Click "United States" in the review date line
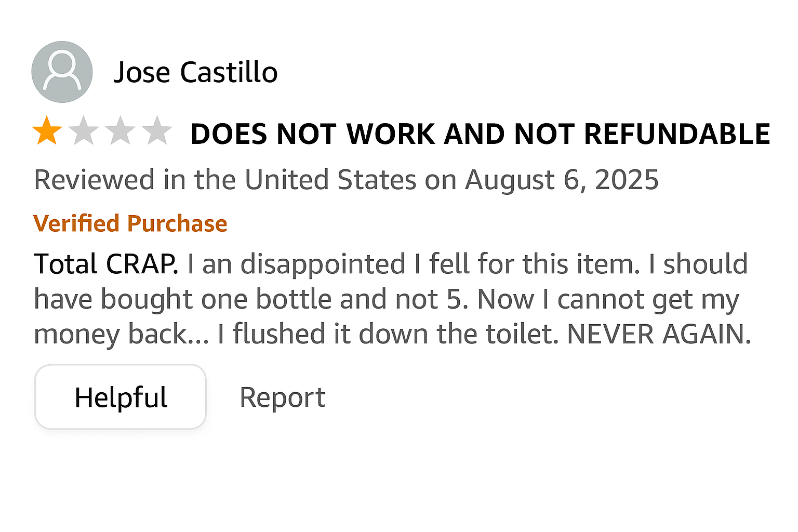Image resolution: width=798 pixels, height=532 pixels. point(330,180)
